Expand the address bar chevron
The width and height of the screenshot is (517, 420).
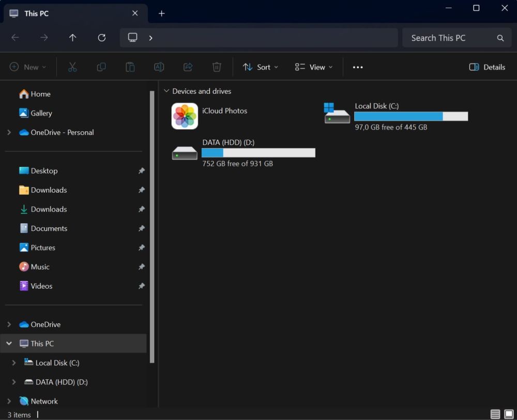[x=150, y=38]
